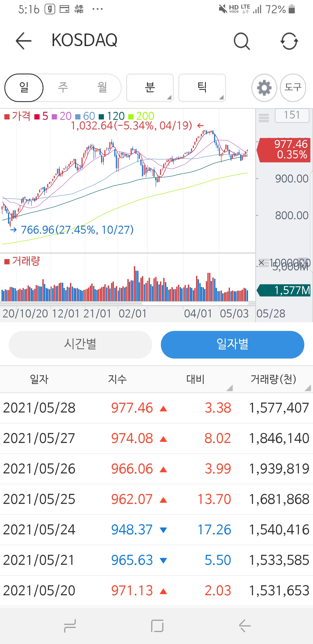The height and width of the screenshot is (644, 313).
Task: Tap the up triangle beside 977.46
Action: [163, 409]
